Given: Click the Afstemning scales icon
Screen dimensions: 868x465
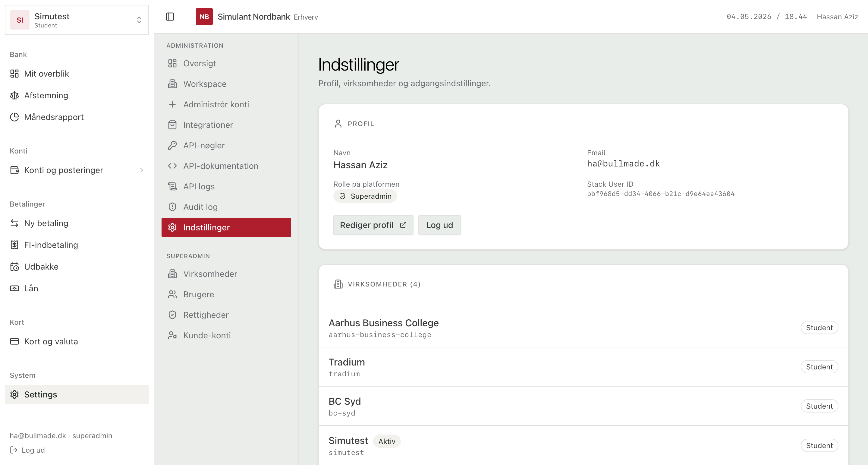Looking at the screenshot, I should point(14,95).
